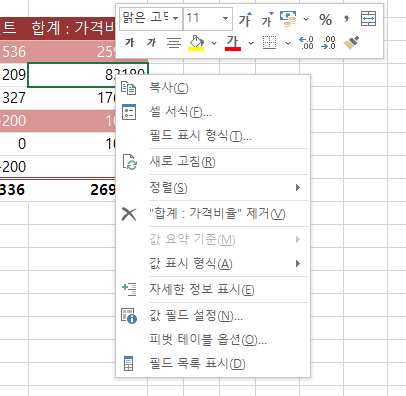The width and height of the screenshot is (406, 396).
Task: Open 셀 서식(F)... dialog
Action: (x=213, y=112)
